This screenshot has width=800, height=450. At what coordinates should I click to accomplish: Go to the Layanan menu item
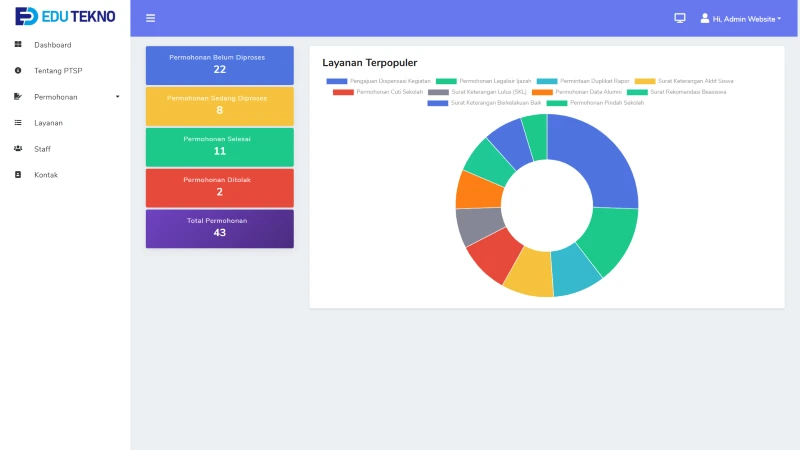coord(48,123)
